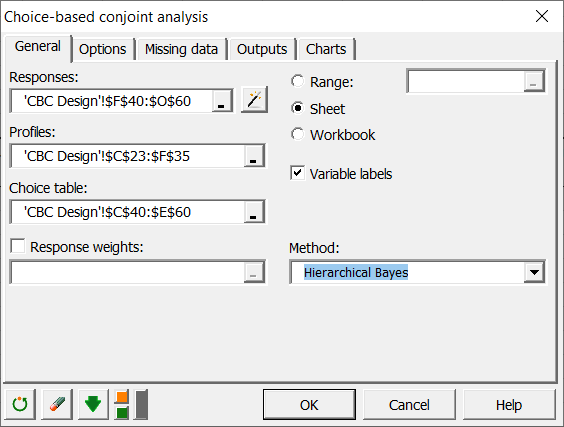
Task: Click the green down arrow icon
Action: point(93,404)
